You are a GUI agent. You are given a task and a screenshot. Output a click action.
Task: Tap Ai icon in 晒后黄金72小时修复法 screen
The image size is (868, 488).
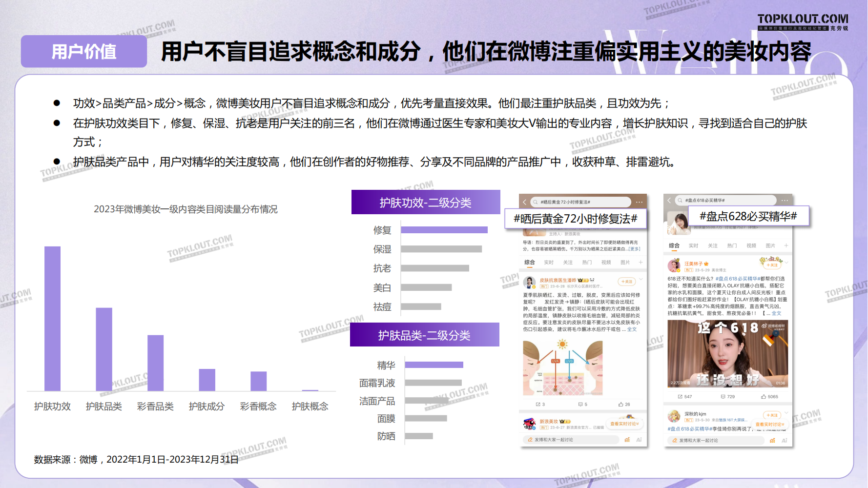coord(639,440)
